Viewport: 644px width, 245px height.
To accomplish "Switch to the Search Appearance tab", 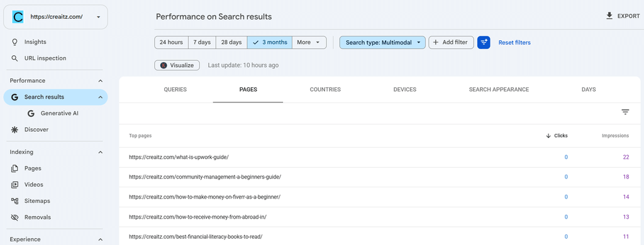I will pyautogui.click(x=499, y=89).
